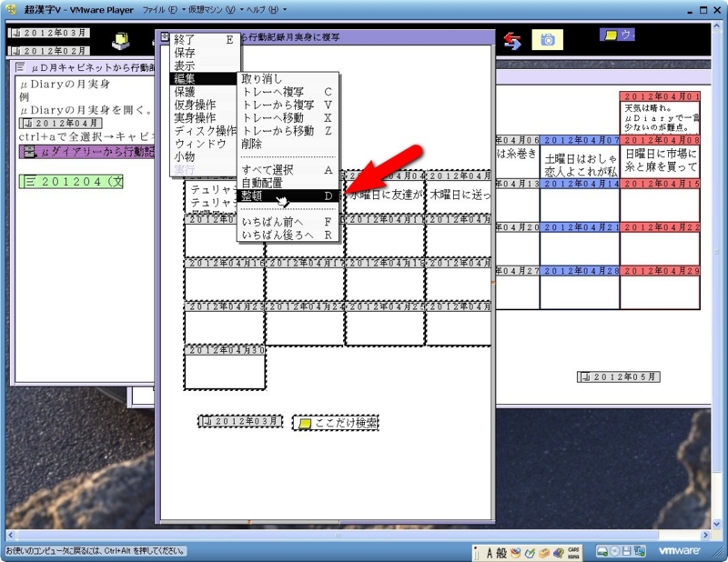The width and height of the screenshot is (728, 562).
Task: Click the vertical scrollbar down arrow
Action: point(716,524)
